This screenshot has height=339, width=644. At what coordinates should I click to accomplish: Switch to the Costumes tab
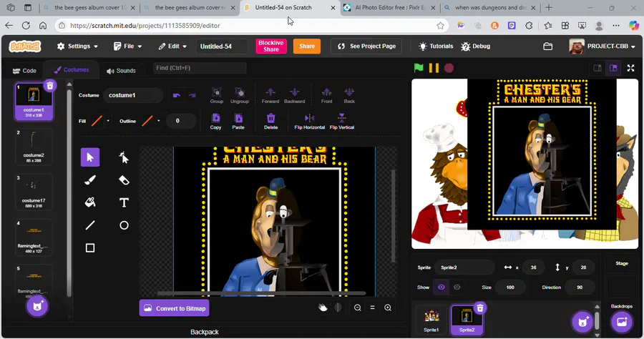coord(71,70)
